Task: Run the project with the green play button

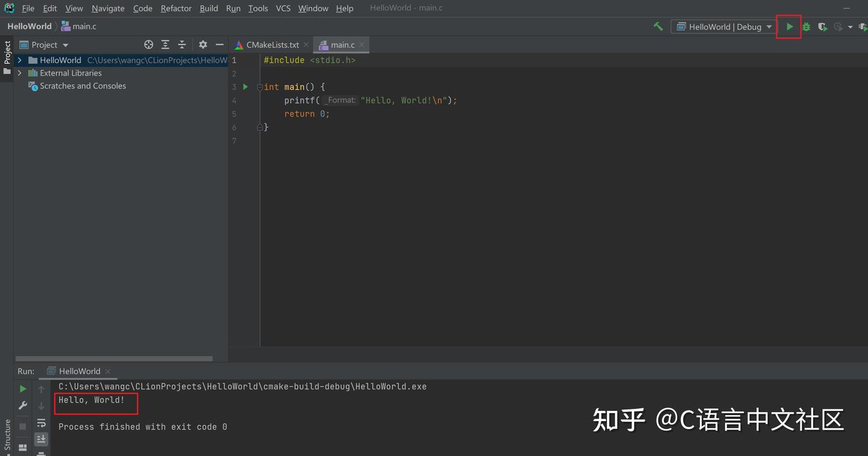Action: click(x=789, y=27)
